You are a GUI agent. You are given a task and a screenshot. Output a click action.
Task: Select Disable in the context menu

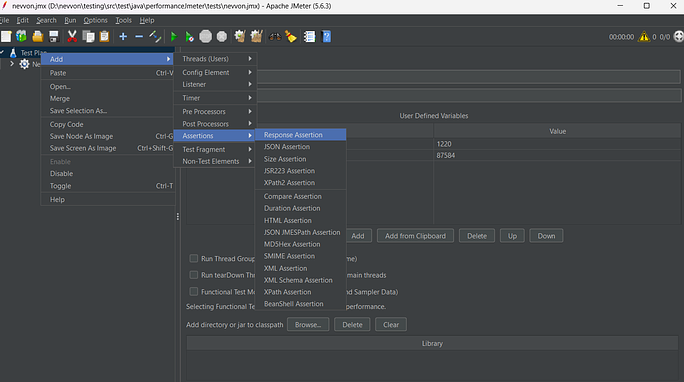(x=107, y=174)
